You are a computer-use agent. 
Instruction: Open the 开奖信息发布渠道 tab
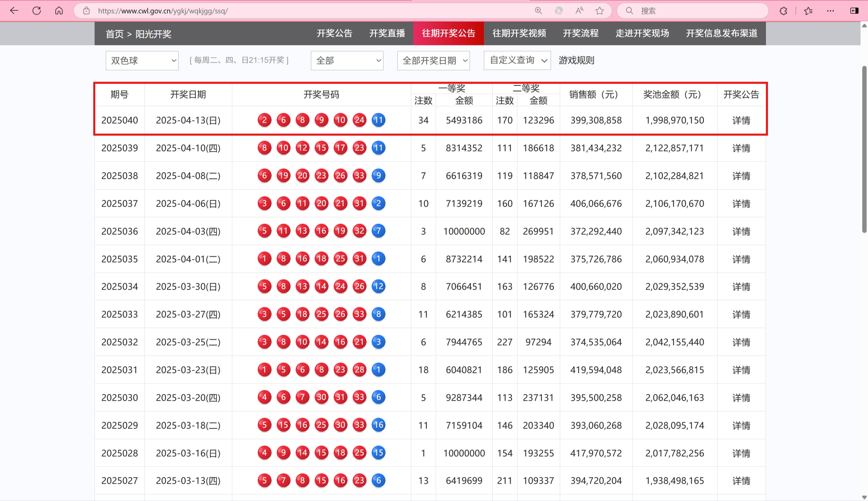click(722, 34)
